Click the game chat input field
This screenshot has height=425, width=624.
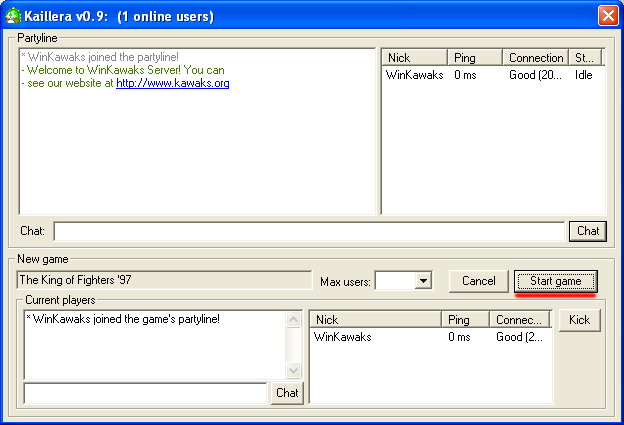(x=145, y=393)
